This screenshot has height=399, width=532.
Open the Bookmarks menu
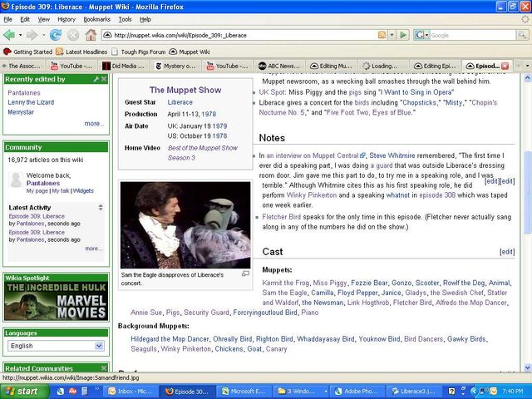[97, 20]
